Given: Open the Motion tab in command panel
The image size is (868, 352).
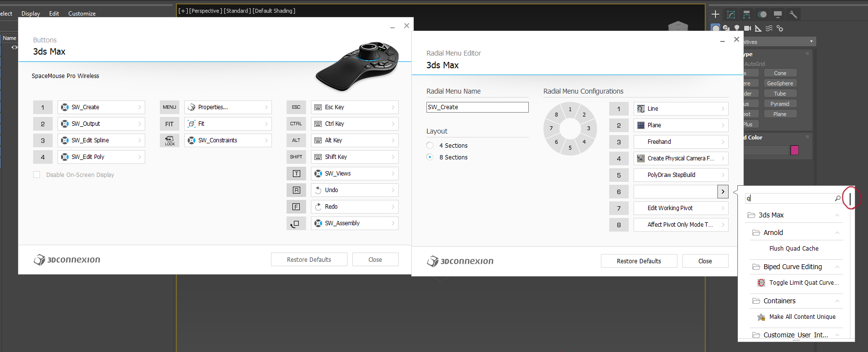Looking at the screenshot, I should (x=762, y=14).
